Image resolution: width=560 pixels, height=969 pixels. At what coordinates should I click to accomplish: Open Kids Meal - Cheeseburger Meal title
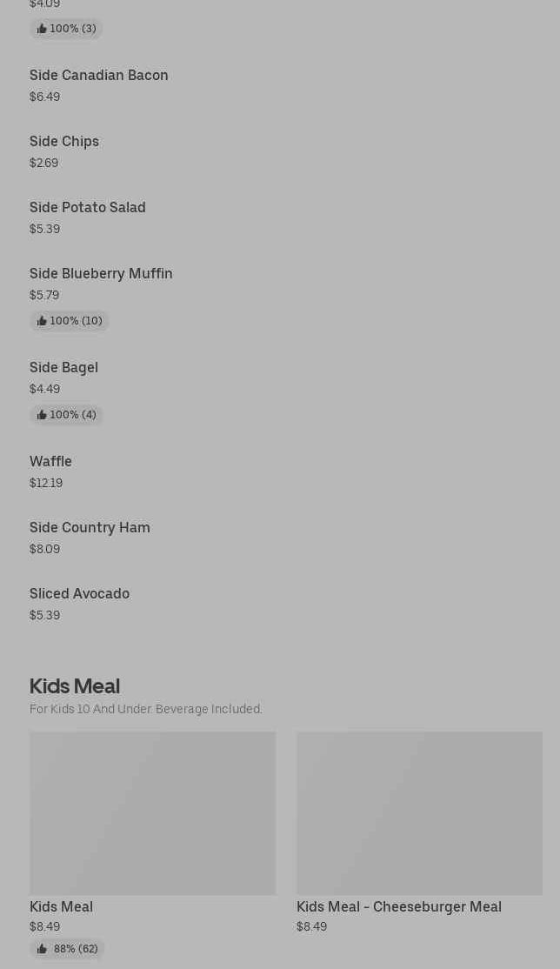pos(399,906)
